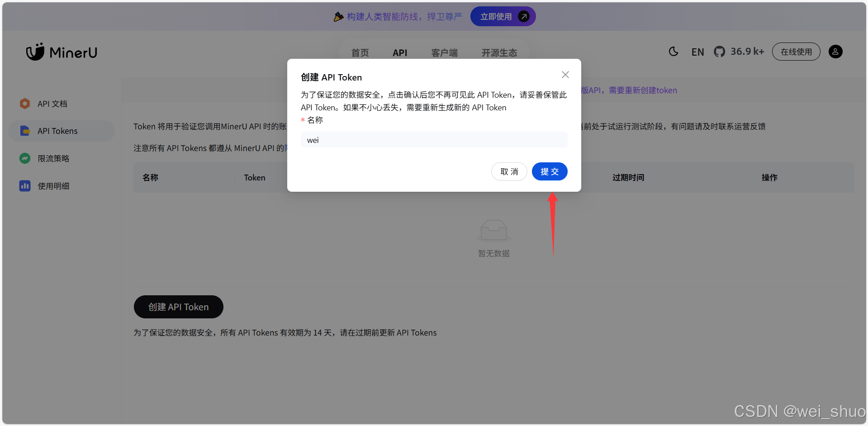The width and height of the screenshot is (868, 426).
Task: Toggle dark mode with the moon icon
Action: [x=673, y=52]
